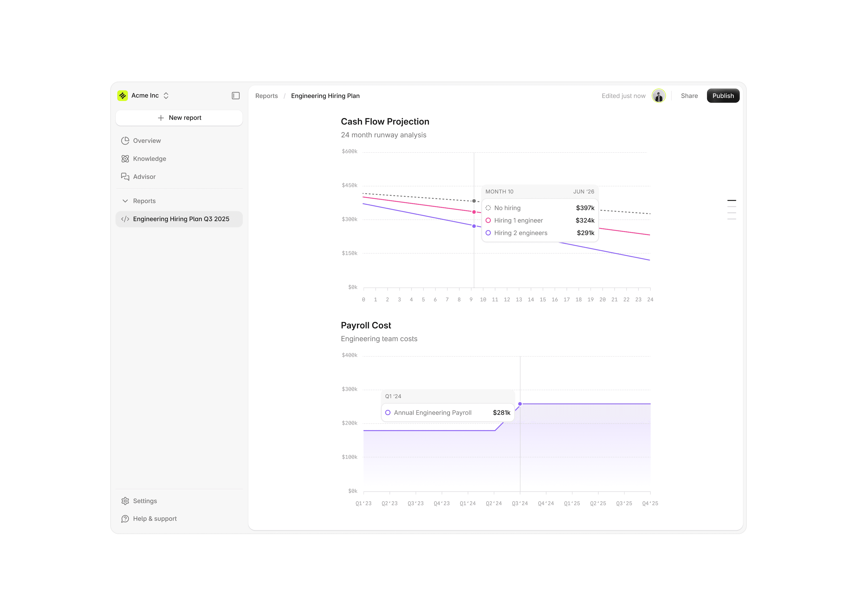Open Settings gear icon
This screenshot has height=616, width=857.
pos(125,501)
